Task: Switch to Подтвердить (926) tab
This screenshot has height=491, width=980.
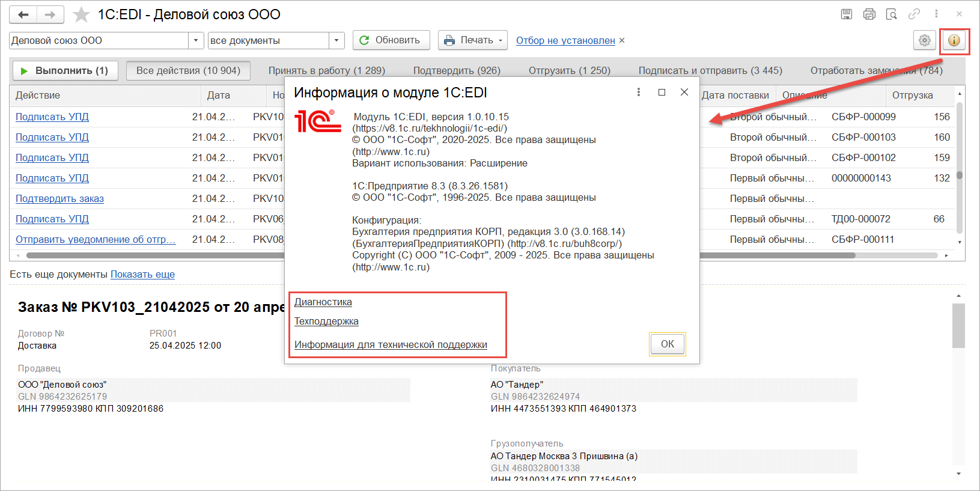Action: tap(457, 70)
